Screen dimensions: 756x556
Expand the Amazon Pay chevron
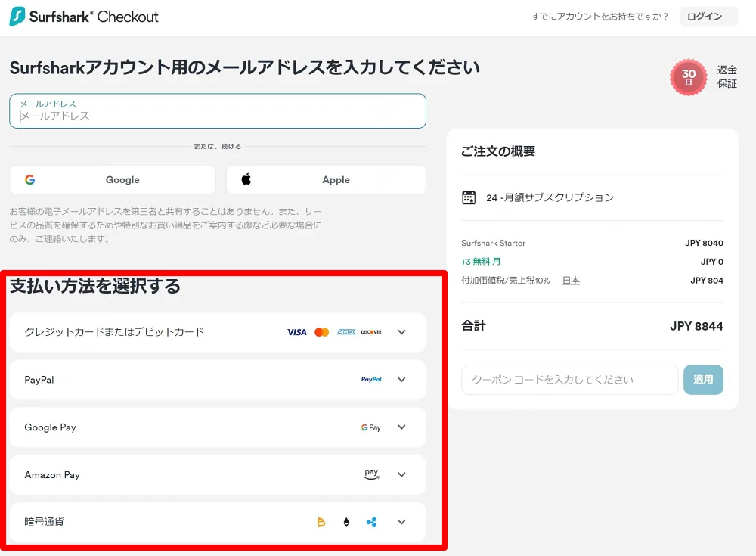click(x=401, y=474)
